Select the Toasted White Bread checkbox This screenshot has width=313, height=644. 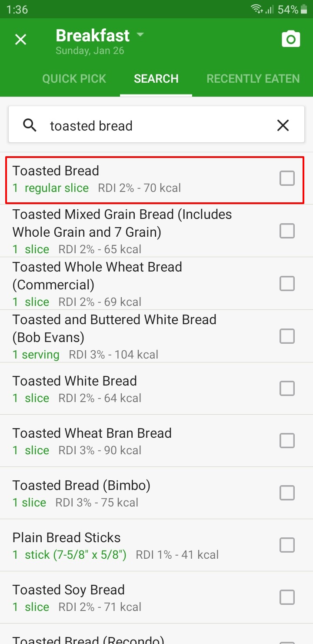click(x=287, y=388)
